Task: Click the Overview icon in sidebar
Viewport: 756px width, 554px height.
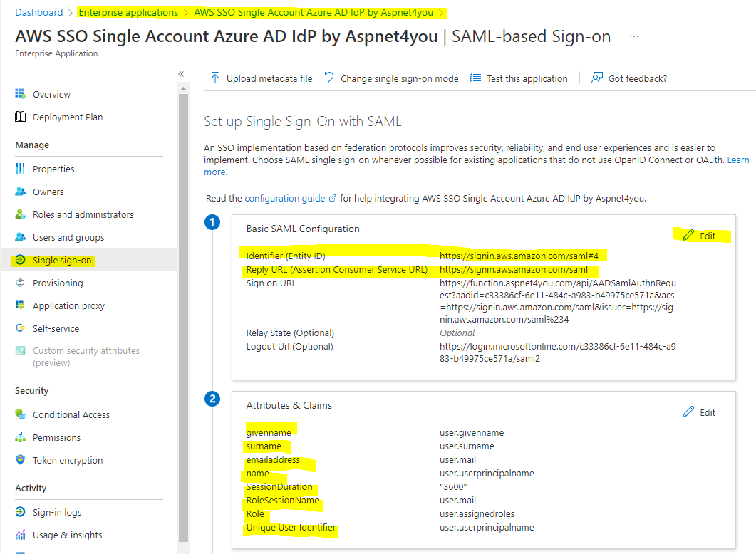Action: tap(21, 94)
